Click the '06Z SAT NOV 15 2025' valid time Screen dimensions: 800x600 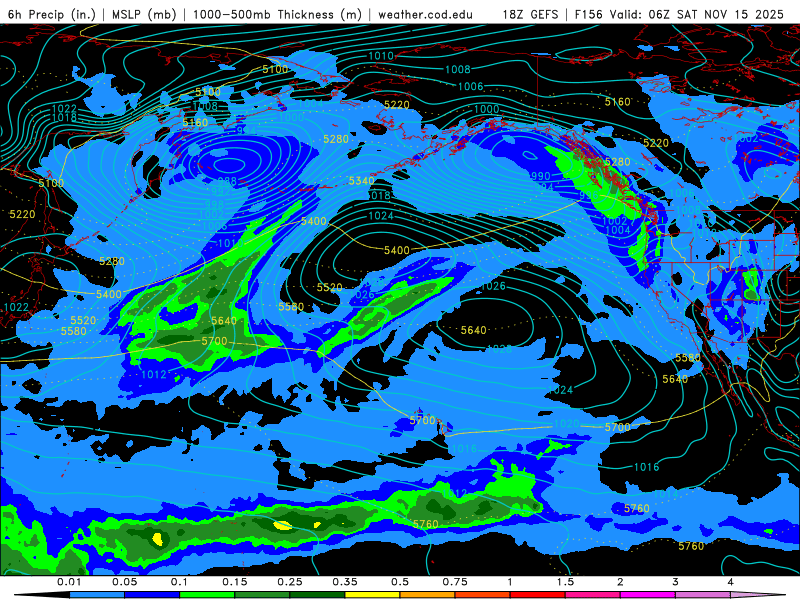point(716,14)
